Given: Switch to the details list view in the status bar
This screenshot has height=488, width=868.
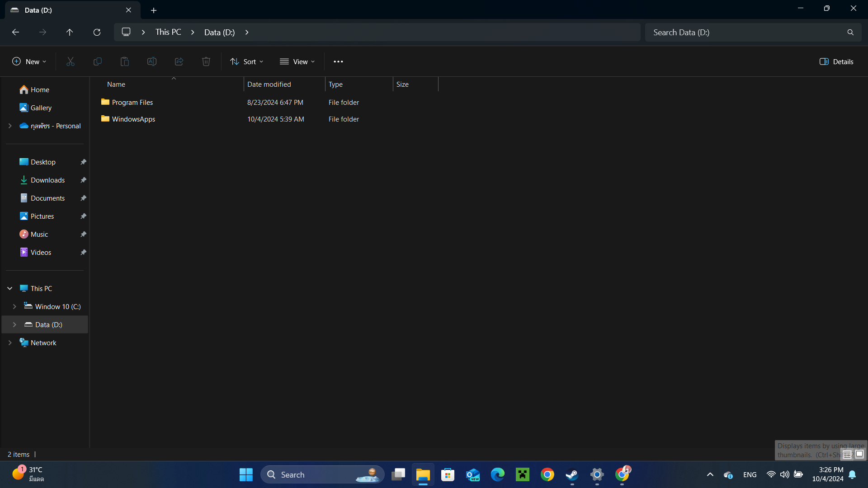Looking at the screenshot, I should click(847, 455).
